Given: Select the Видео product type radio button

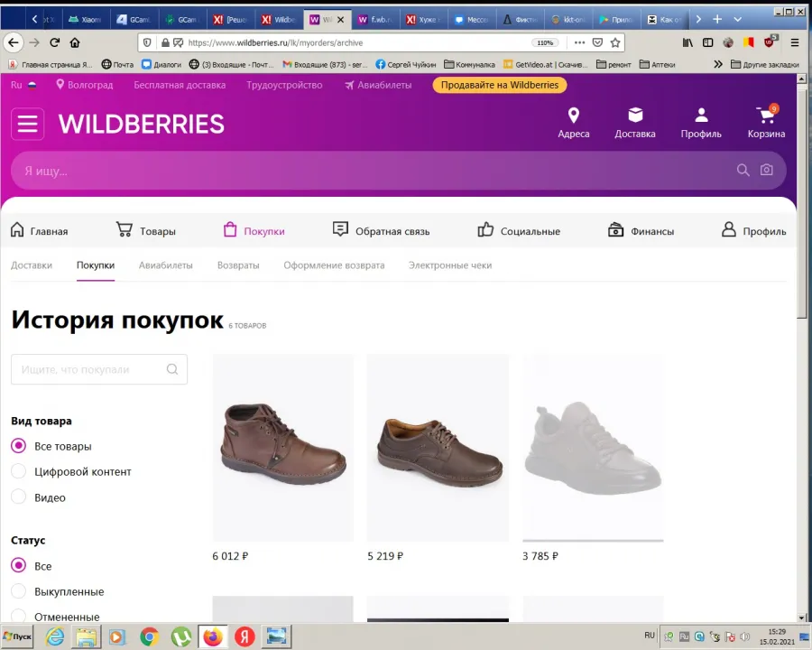Looking at the screenshot, I should [19, 497].
